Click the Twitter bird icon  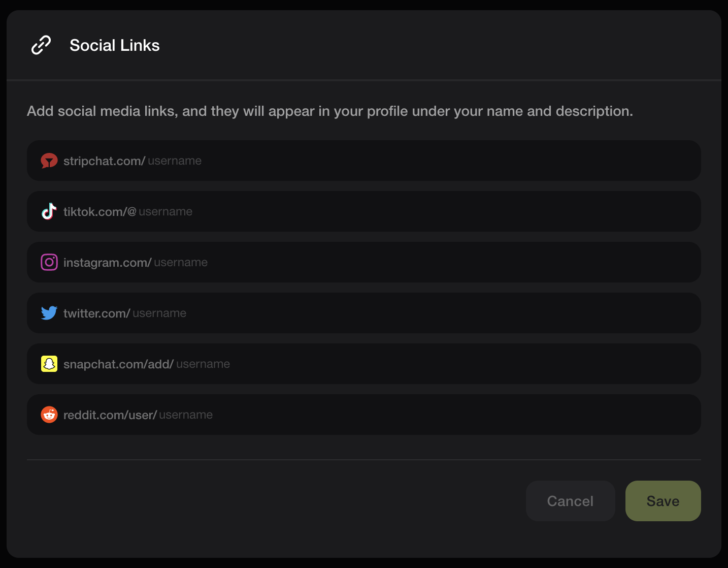49,313
